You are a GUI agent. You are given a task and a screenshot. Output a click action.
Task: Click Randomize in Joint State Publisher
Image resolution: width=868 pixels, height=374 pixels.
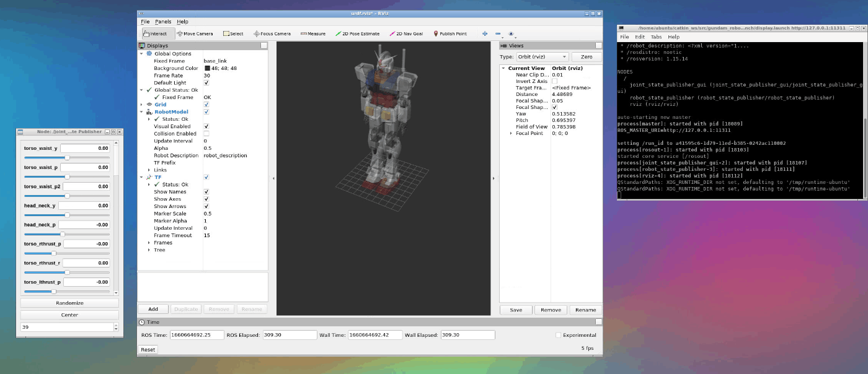[69, 303]
